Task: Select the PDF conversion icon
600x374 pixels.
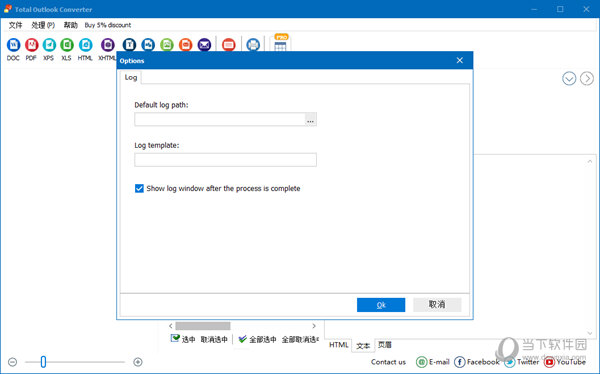Action: 31,45
